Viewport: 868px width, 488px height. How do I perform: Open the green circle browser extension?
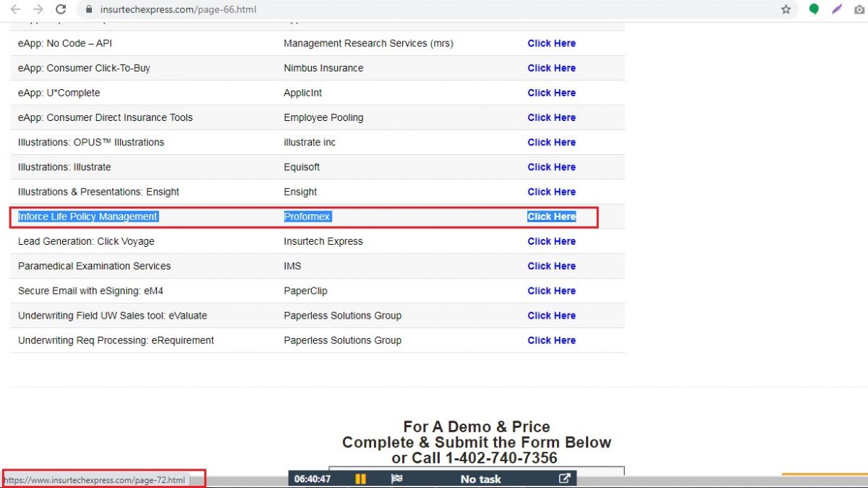click(814, 9)
